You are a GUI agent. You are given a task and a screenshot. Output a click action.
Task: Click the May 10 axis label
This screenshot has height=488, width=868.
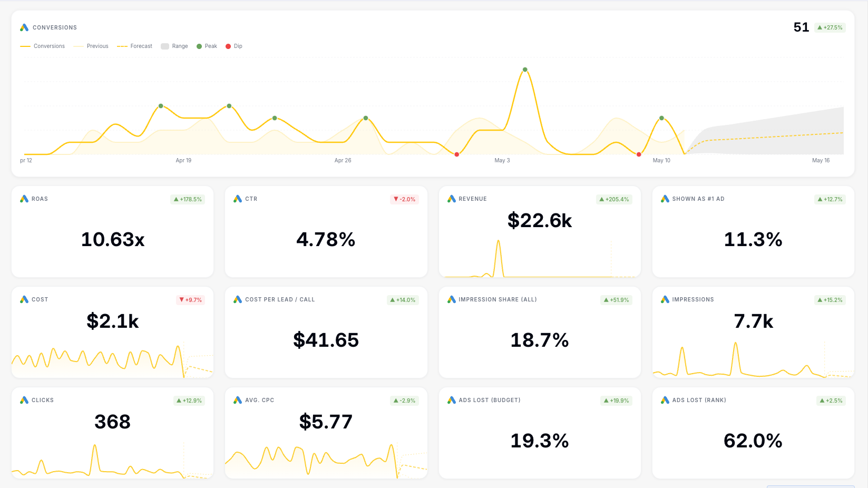click(x=661, y=160)
